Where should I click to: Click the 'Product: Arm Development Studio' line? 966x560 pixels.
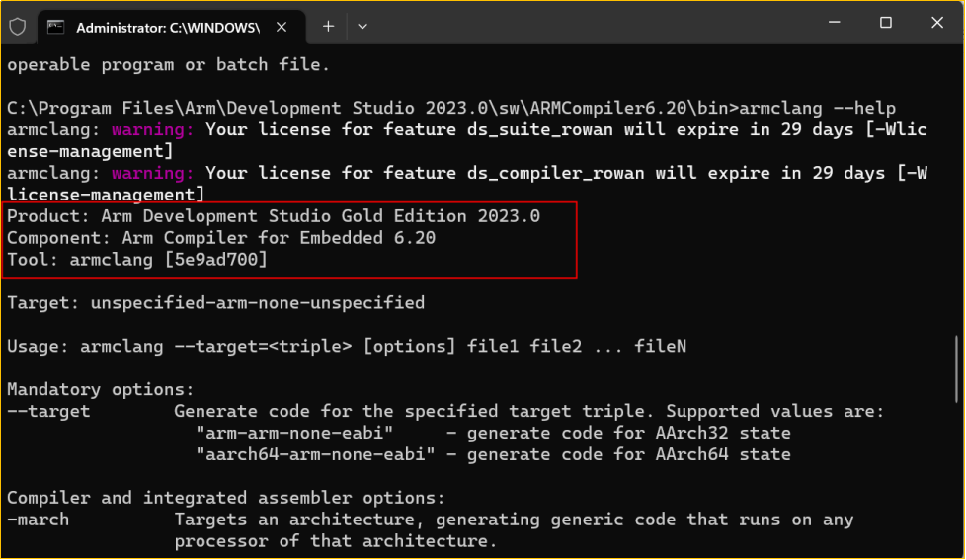pos(274,216)
